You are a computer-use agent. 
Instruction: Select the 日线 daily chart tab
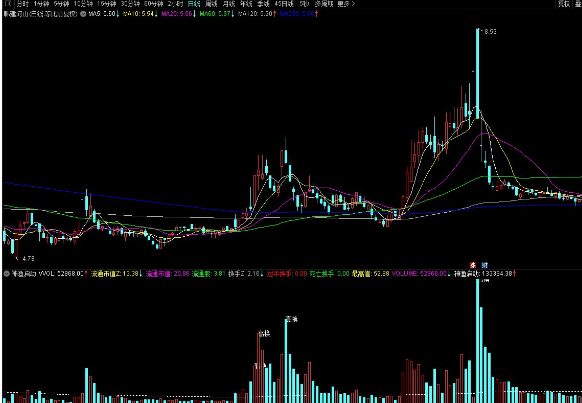click(194, 4)
